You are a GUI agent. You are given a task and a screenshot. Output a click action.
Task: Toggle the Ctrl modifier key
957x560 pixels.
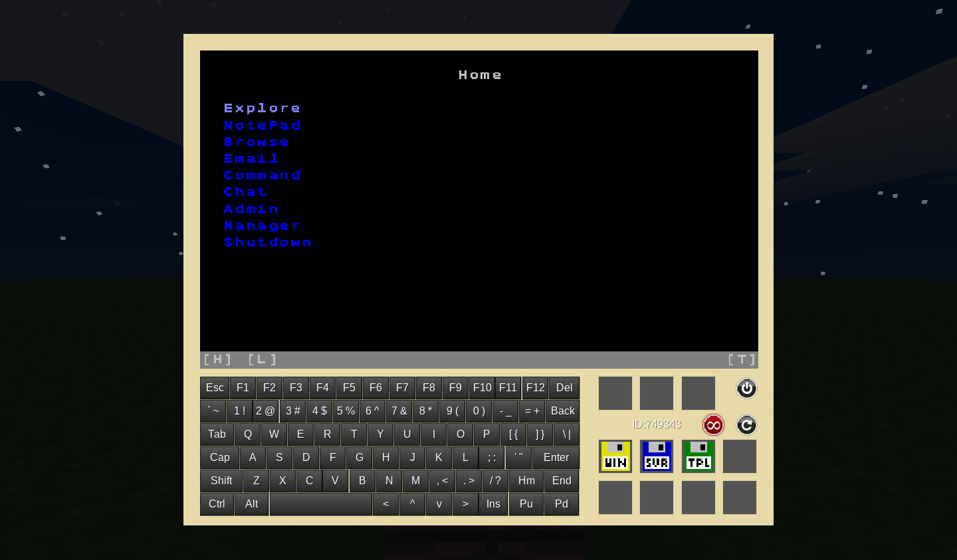(217, 504)
